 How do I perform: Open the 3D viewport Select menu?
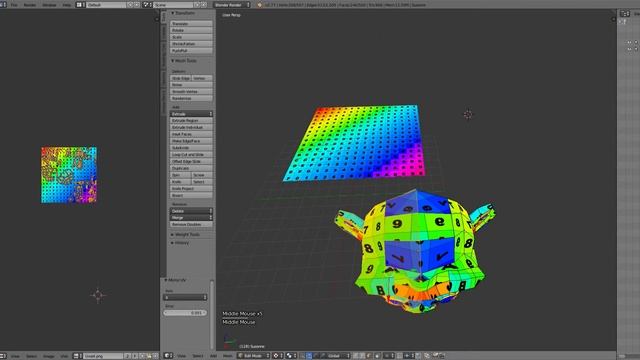coord(198,356)
